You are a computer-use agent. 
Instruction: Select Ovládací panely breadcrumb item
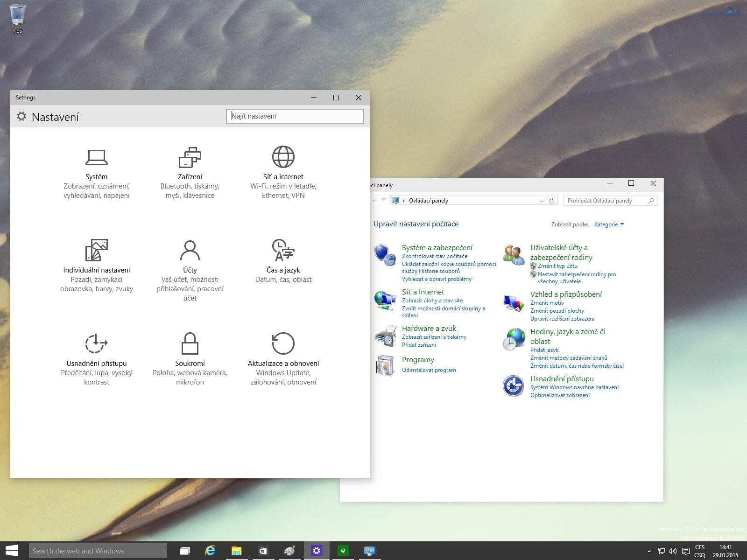tap(428, 201)
